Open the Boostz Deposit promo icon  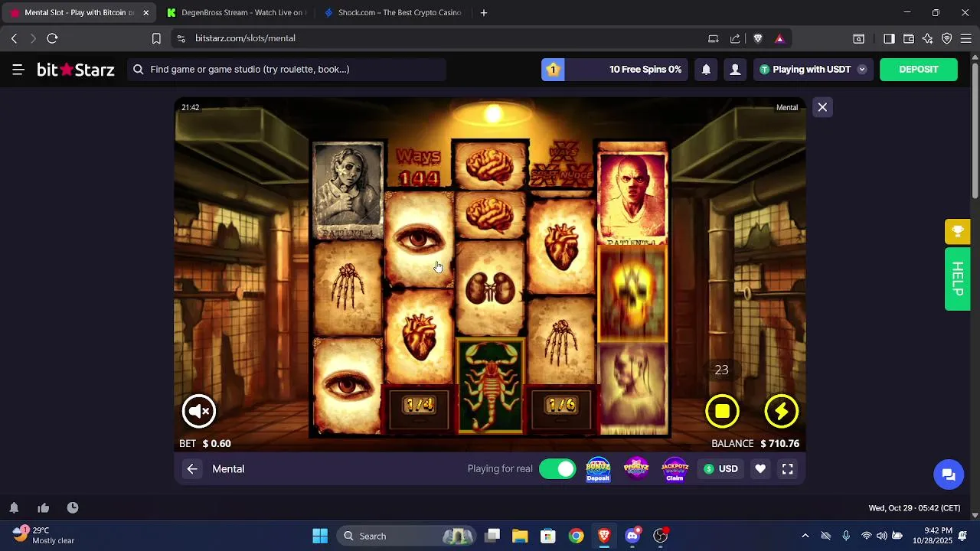[x=598, y=469]
